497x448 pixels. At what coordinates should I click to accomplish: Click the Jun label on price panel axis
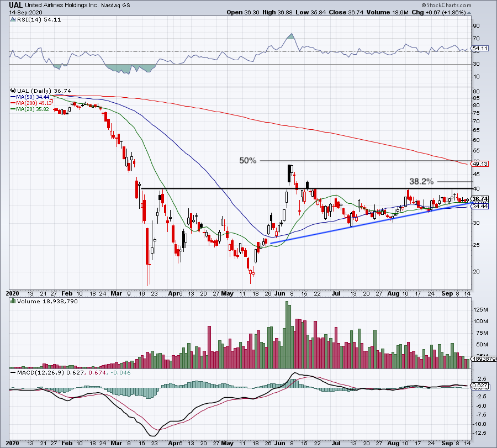click(x=279, y=293)
